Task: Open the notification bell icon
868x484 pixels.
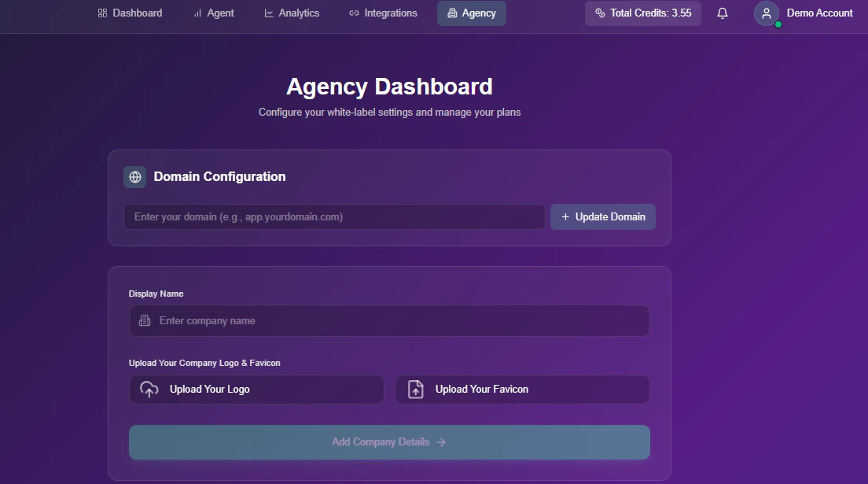Action: [x=723, y=13]
